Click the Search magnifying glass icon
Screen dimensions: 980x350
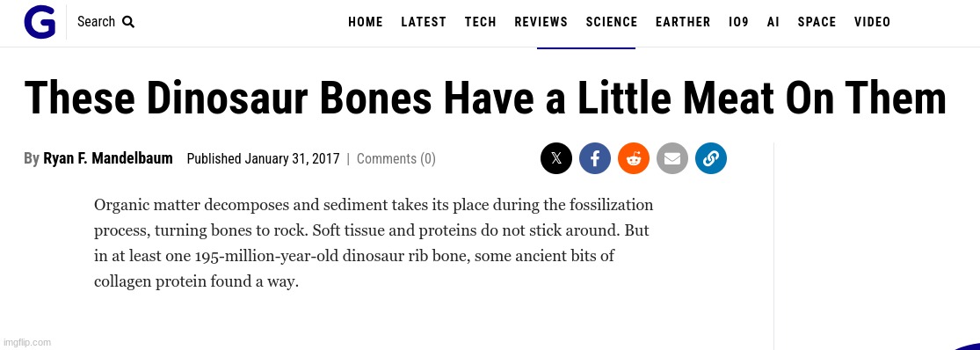coord(128,22)
